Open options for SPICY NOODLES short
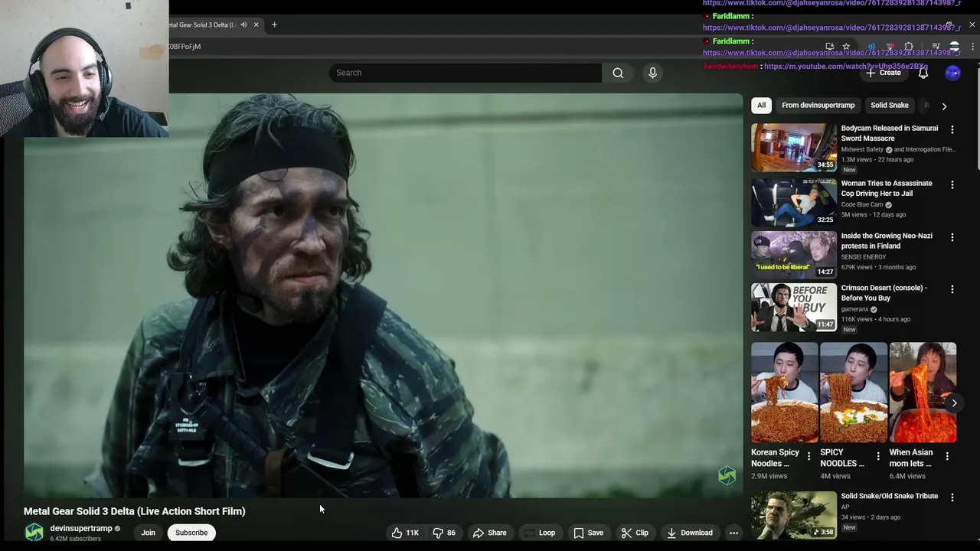This screenshot has width=980, height=551. (878, 456)
